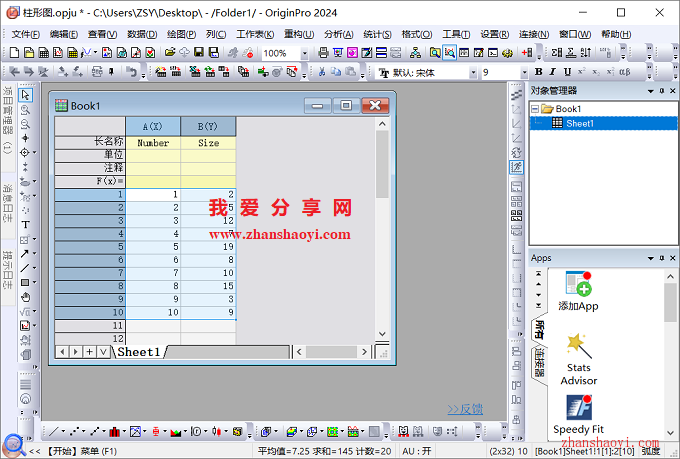The width and height of the screenshot is (680, 459).
Task: Open the zoom 100% dropdown
Action: 304,53
